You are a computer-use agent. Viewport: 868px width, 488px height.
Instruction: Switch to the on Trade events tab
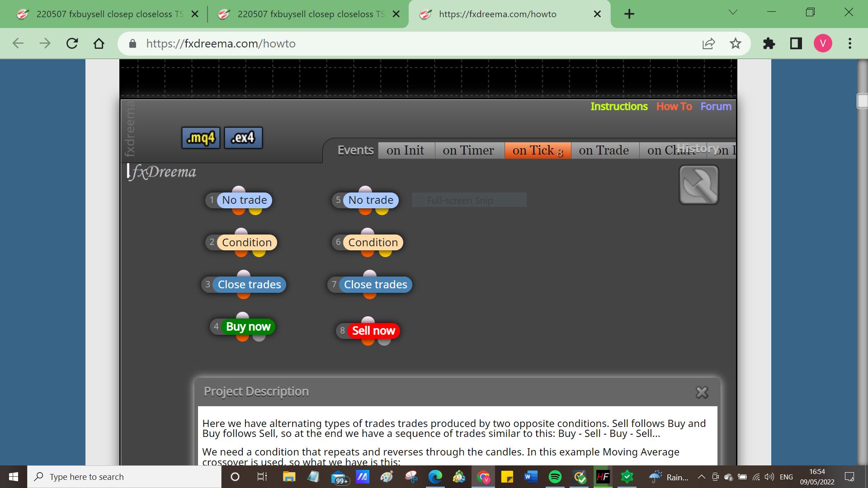604,150
